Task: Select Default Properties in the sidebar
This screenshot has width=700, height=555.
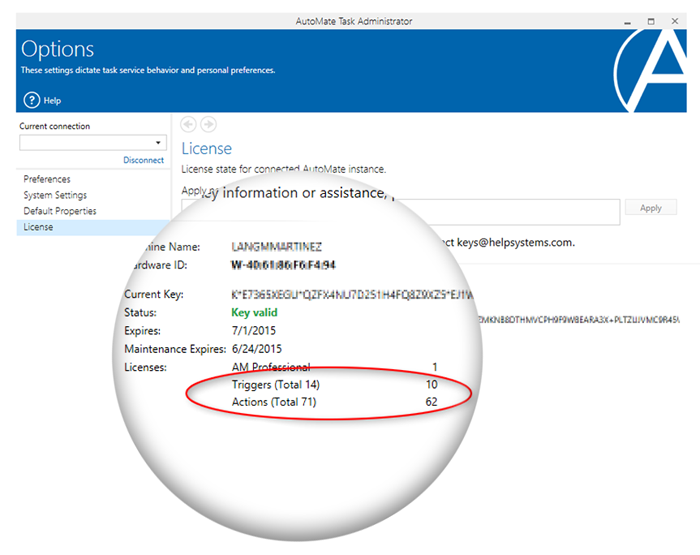Action: (x=60, y=211)
